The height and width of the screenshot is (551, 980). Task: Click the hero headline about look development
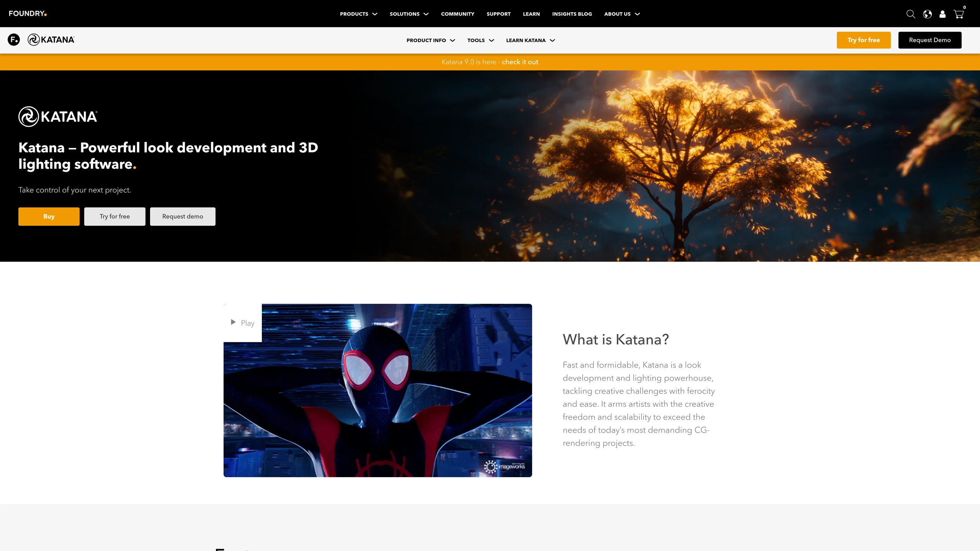pos(168,156)
